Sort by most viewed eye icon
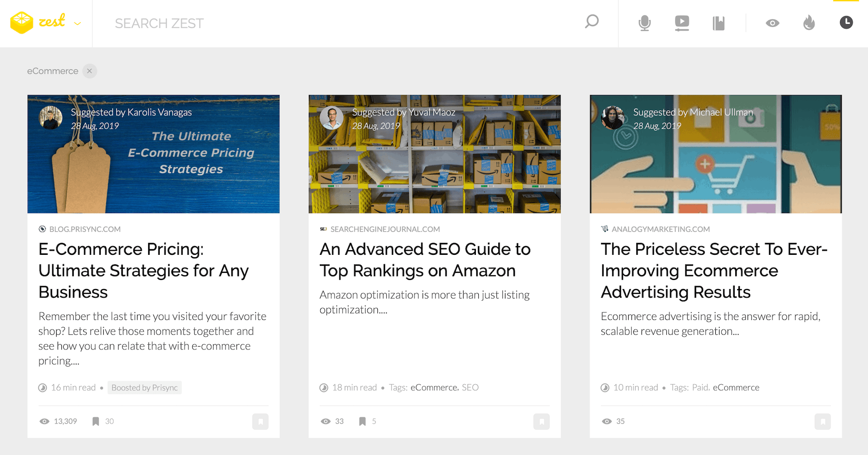The width and height of the screenshot is (868, 455). pos(772,23)
